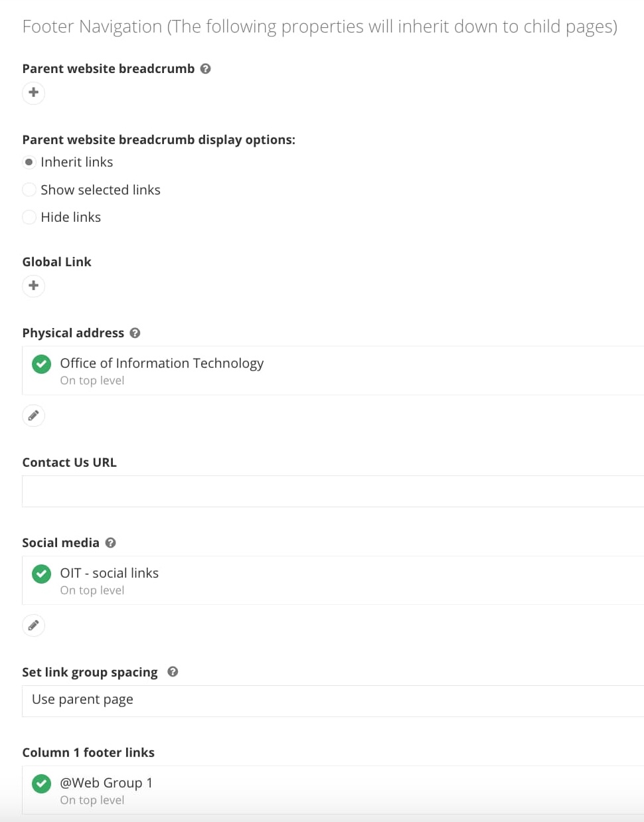Add a Global Link with the plus button
This screenshot has height=822, width=644.
(33, 286)
